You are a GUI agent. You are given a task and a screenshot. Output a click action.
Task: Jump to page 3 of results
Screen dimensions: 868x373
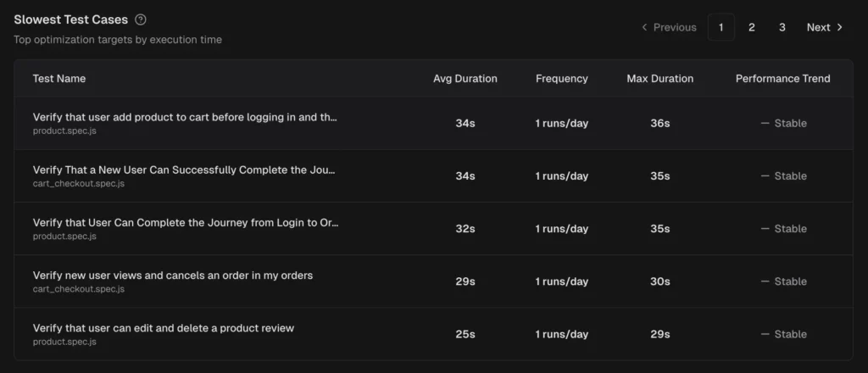(782, 27)
